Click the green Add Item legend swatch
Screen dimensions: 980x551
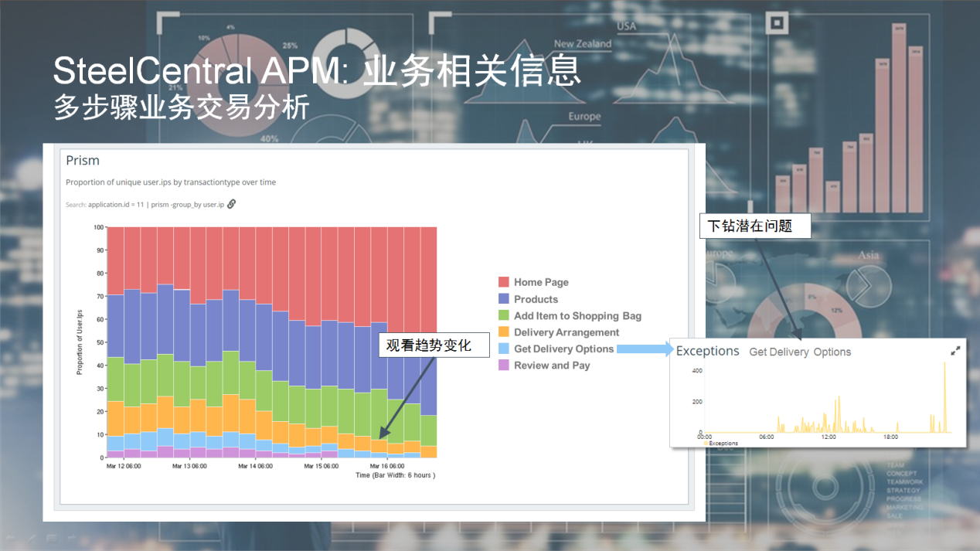(x=504, y=315)
